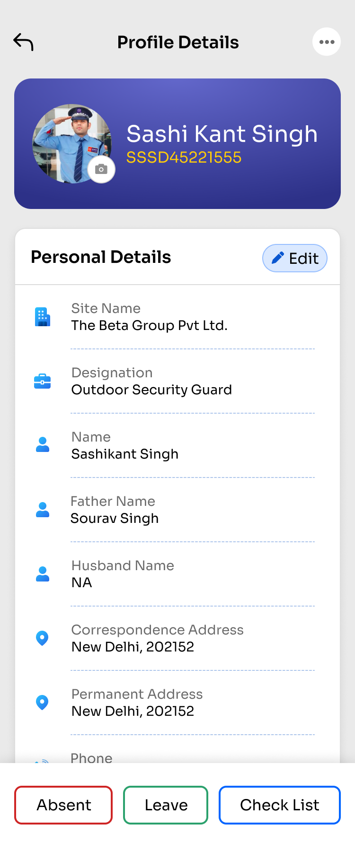The height and width of the screenshot is (868, 355).
Task: Select the Outdoor Security Guard designation
Action: 151,390
